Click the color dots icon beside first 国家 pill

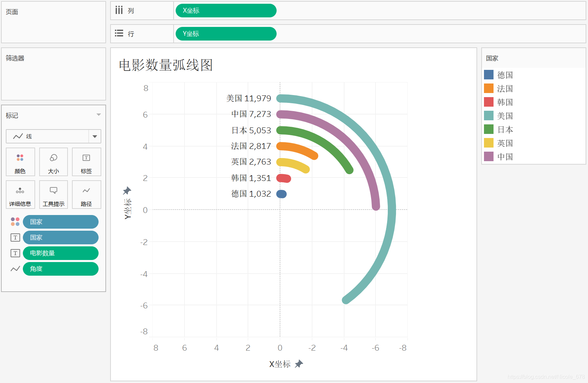(15, 222)
